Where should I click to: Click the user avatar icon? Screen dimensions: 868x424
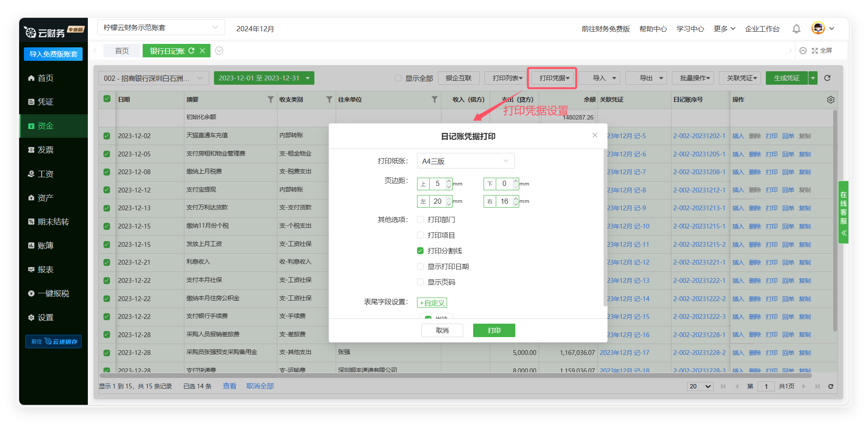818,28
